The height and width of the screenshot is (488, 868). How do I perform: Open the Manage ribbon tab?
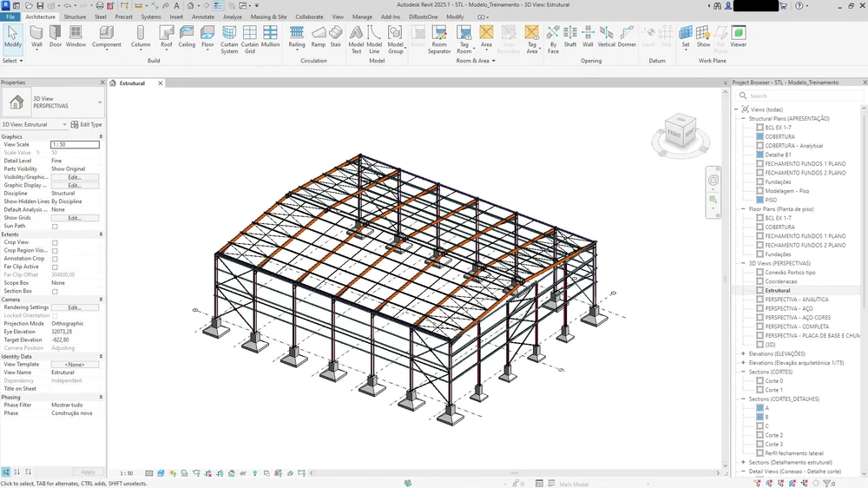pyautogui.click(x=362, y=16)
